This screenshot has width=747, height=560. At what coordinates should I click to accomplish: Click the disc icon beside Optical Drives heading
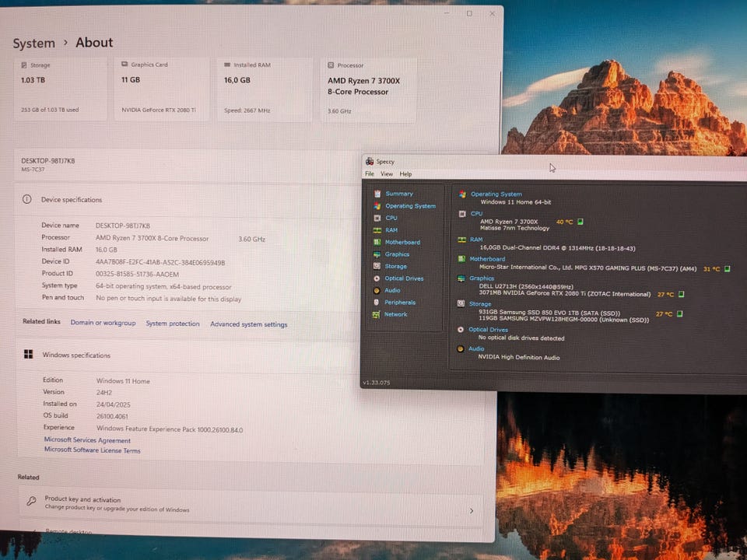coord(460,330)
